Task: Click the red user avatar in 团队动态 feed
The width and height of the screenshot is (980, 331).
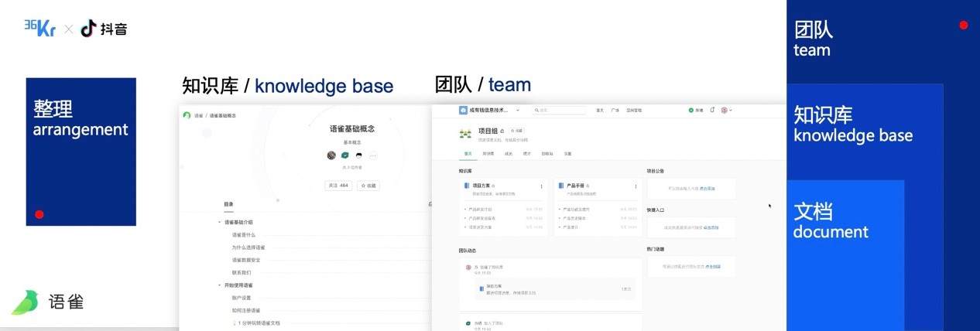Action: pyautogui.click(x=468, y=268)
